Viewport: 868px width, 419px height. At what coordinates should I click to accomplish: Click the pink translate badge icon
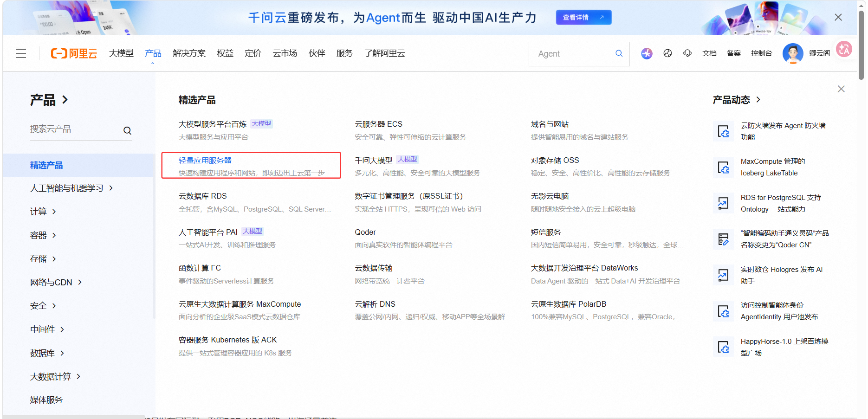pyautogui.click(x=844, y=49)
